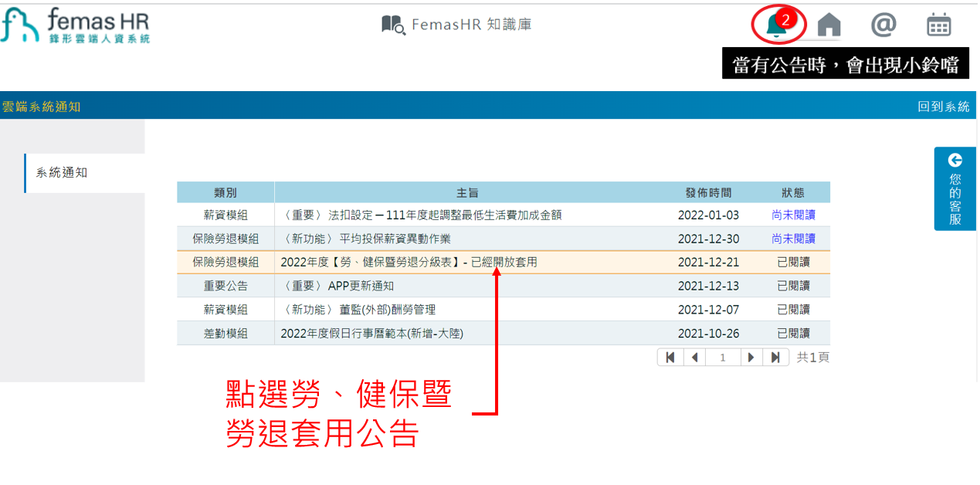Open 尚未閱讀 for 平均投保薪資異動作業
Viewport: 980px width, 485px height.
pyautogui.click(x=793, y=238)
